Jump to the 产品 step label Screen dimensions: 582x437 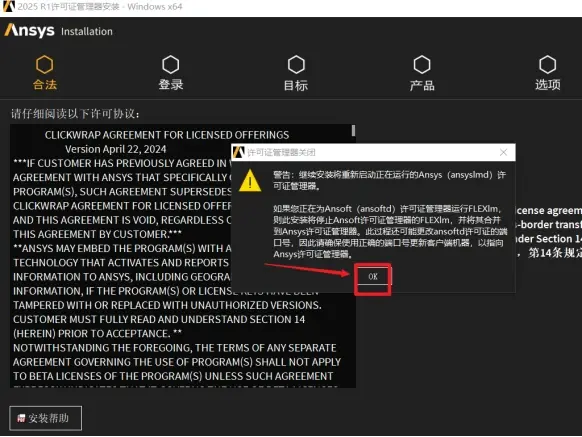[x=422, y=85]
